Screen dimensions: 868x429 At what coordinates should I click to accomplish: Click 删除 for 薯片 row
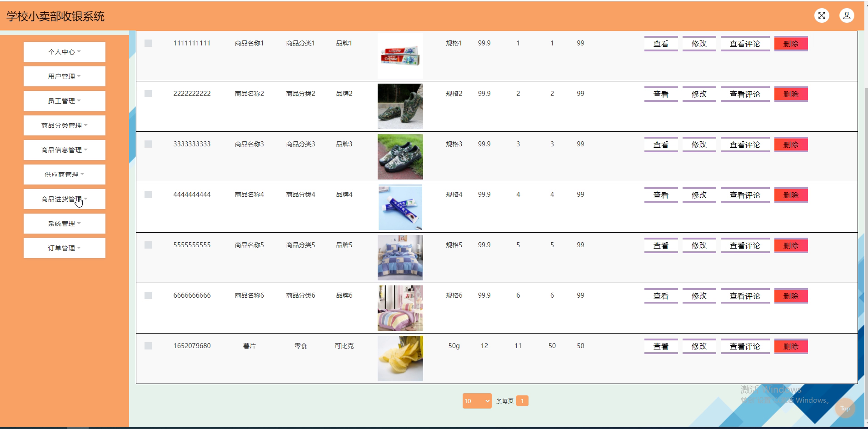tap(791, 346)
